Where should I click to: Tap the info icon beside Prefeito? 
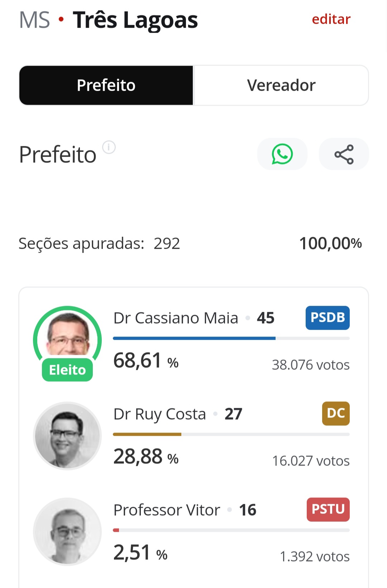click(109, 147)
